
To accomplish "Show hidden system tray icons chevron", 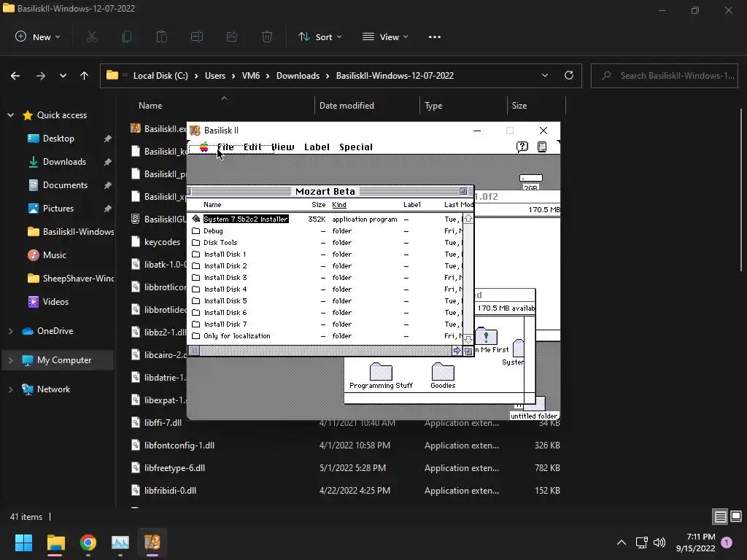I will click(622, 542).
